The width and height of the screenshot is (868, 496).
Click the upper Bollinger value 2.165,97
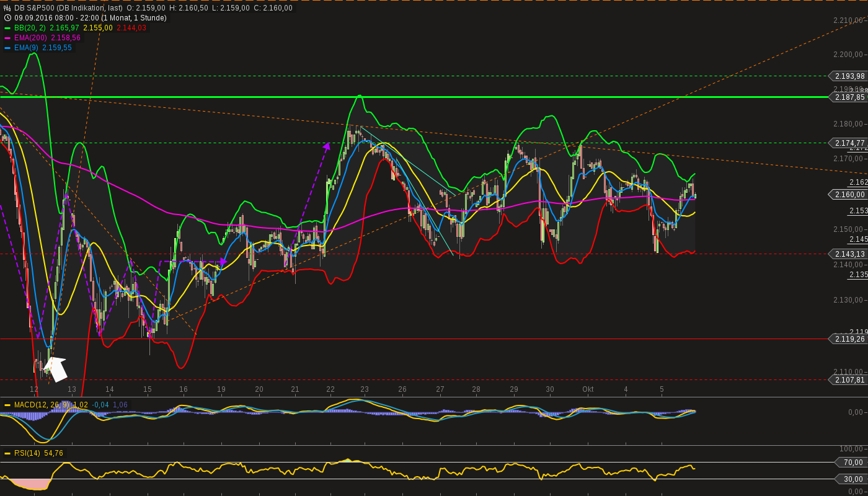point(65,28)
